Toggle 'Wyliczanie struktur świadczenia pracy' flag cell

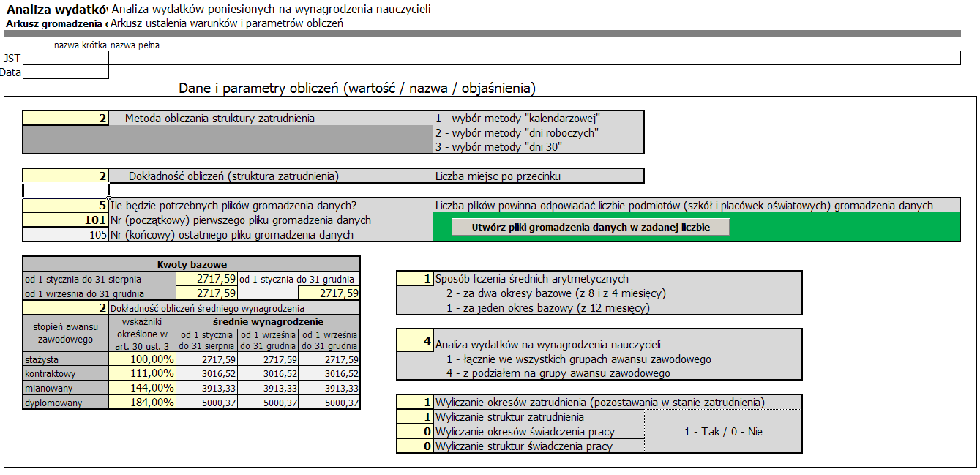(415, 446)
